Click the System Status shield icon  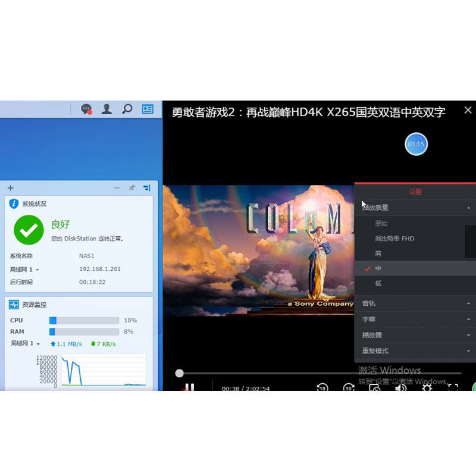click(14, 203)
